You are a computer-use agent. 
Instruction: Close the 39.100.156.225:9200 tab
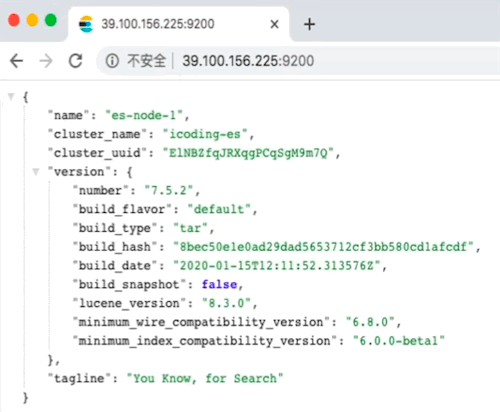[274, 24]
